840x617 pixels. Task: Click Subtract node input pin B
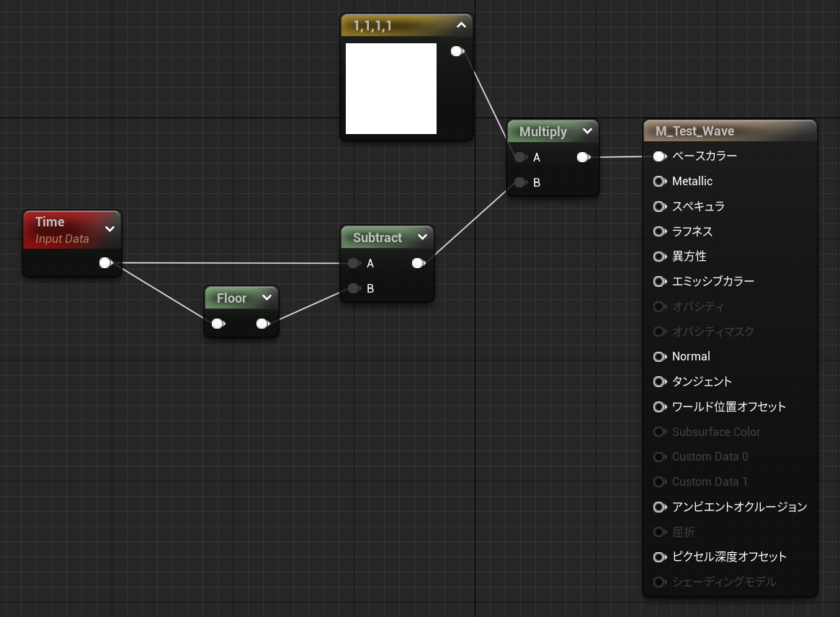pyautogui.click(x=354, y=288)
